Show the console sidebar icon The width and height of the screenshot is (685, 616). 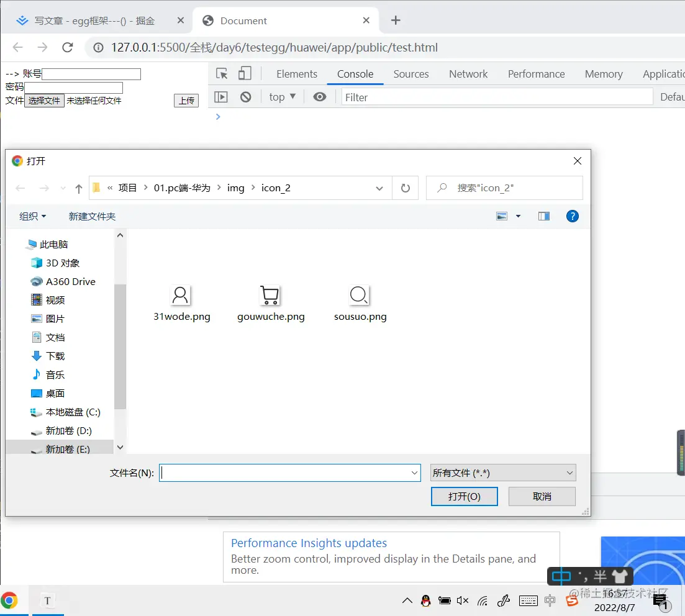(221, 97)
